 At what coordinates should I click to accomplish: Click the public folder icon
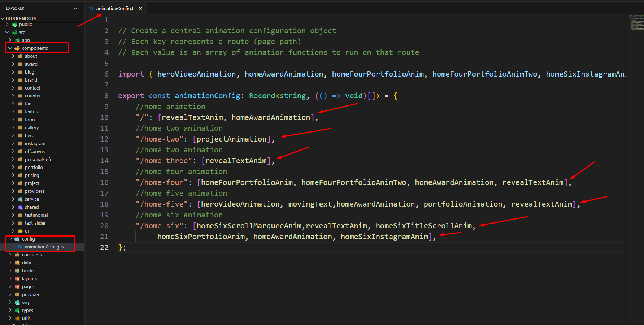(14, 25)
